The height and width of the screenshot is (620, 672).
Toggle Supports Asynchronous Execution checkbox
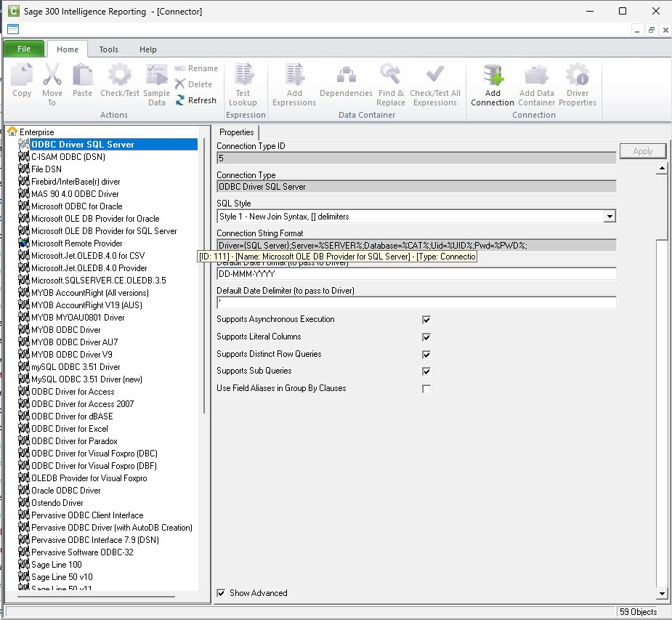coord(426,320)
